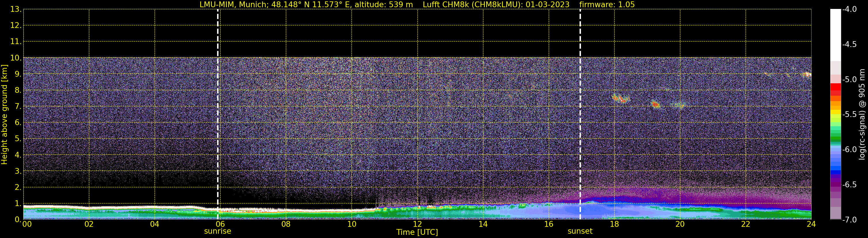Click the time axis tick label 24

[811, 224]
